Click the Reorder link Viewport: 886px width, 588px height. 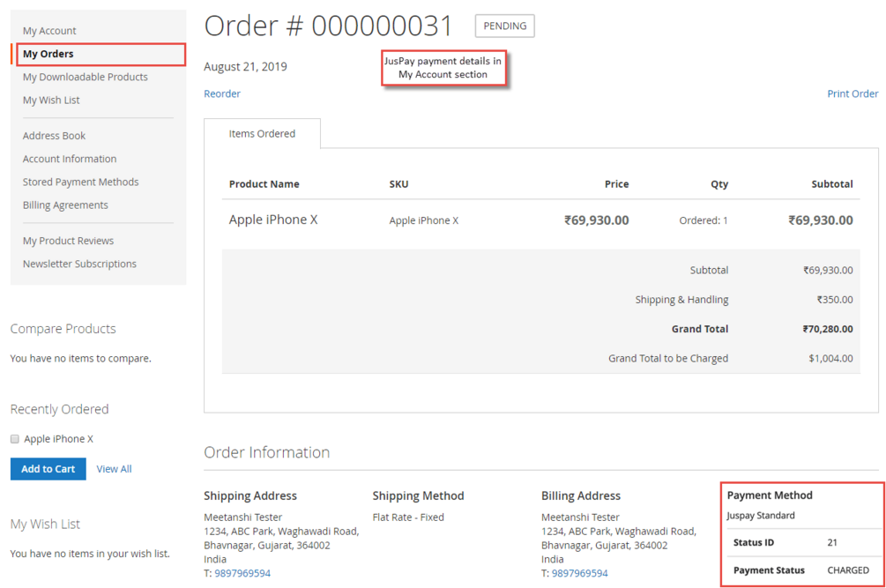point(222,93)
